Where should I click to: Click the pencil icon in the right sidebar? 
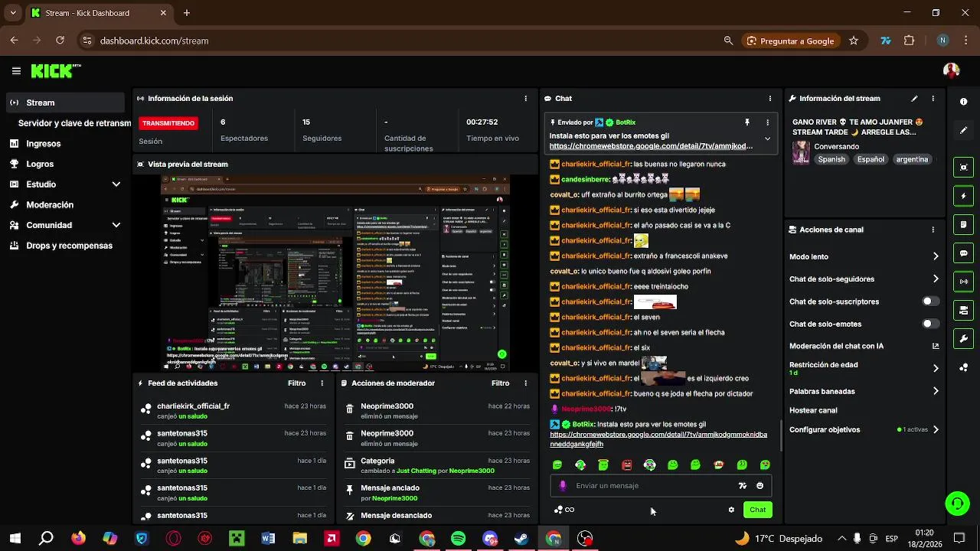[963, 130]
